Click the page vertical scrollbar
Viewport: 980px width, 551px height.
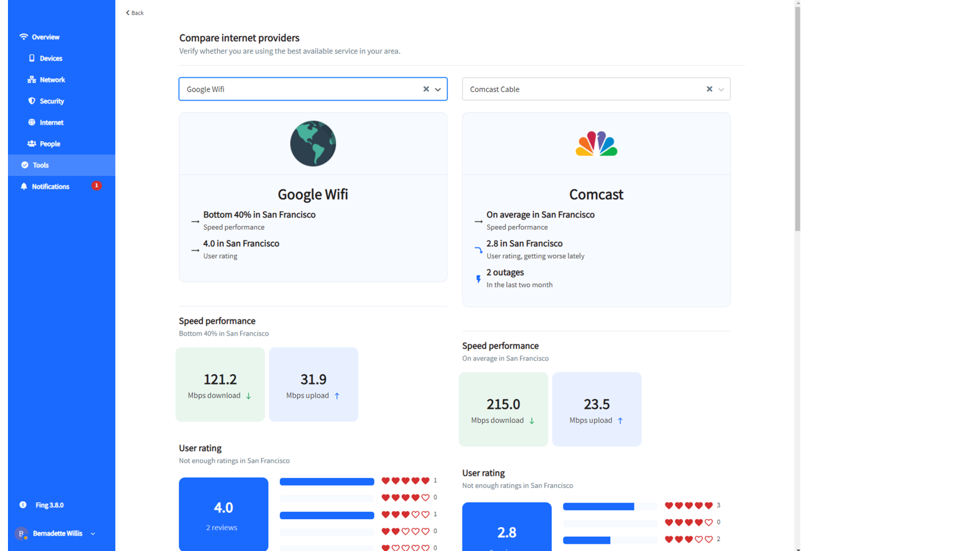coord(797,119)
